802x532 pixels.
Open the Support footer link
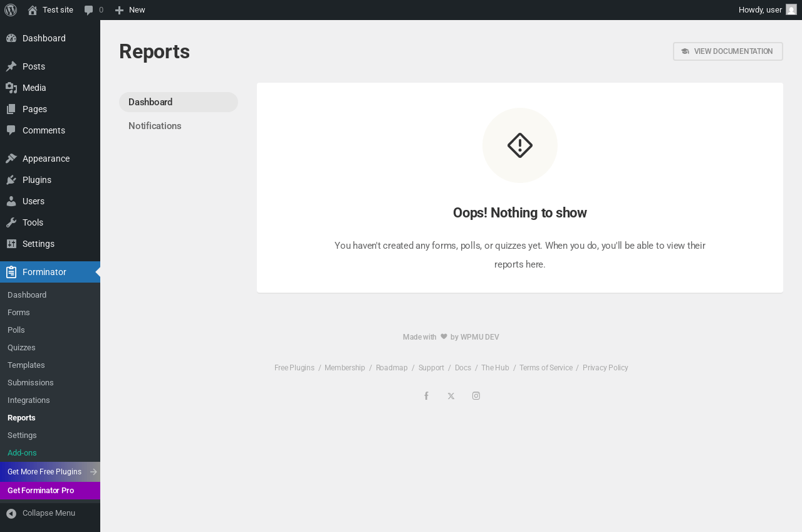point(431,368)
